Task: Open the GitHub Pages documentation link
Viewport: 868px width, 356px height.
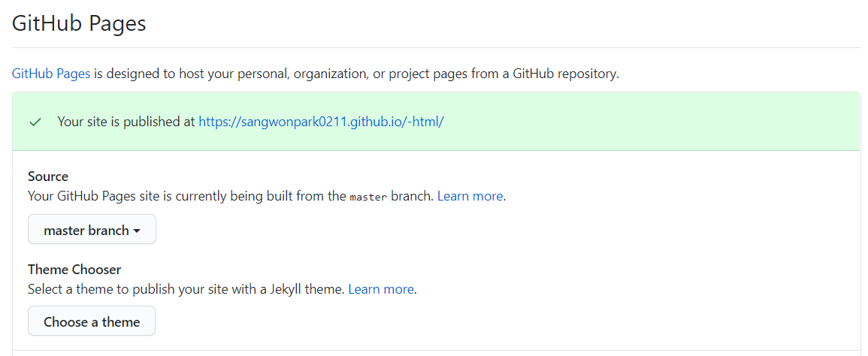Action: pos(51,74)
